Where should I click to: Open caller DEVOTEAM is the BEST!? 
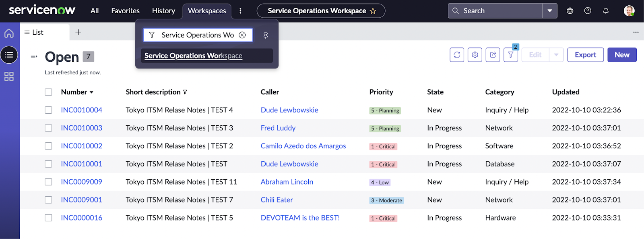coord(300,218)
